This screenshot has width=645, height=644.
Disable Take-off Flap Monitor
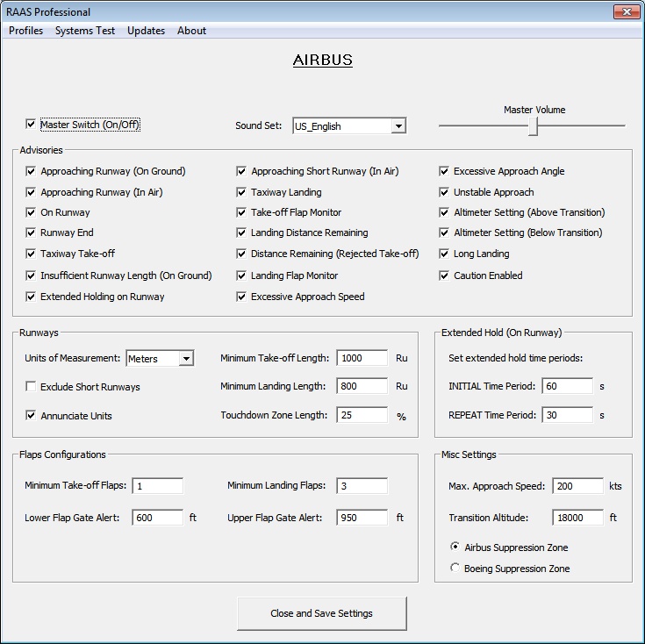pos(241,212)
